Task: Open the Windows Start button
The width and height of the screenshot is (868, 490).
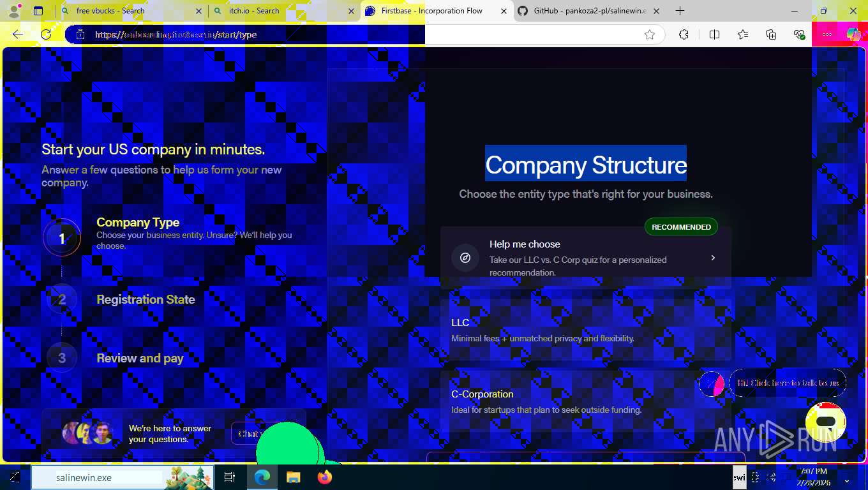Action: tap(14, 477)
